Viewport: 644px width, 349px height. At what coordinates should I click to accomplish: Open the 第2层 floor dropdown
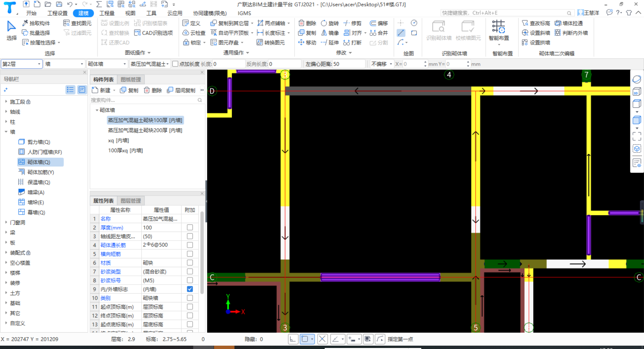pos(22,64)
